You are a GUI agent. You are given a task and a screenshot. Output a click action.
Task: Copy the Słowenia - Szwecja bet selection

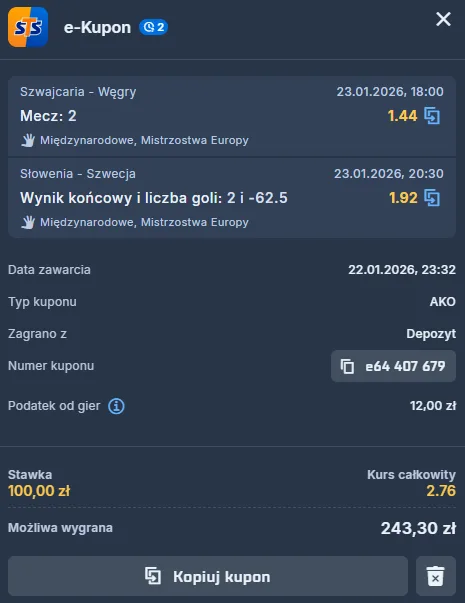coord(432,198)
